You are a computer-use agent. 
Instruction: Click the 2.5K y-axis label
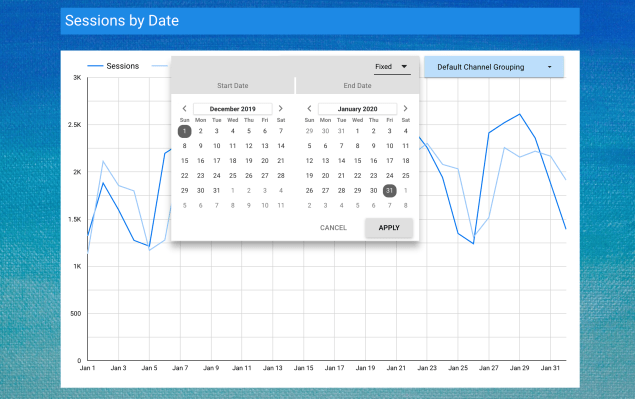tap(75, 125)
